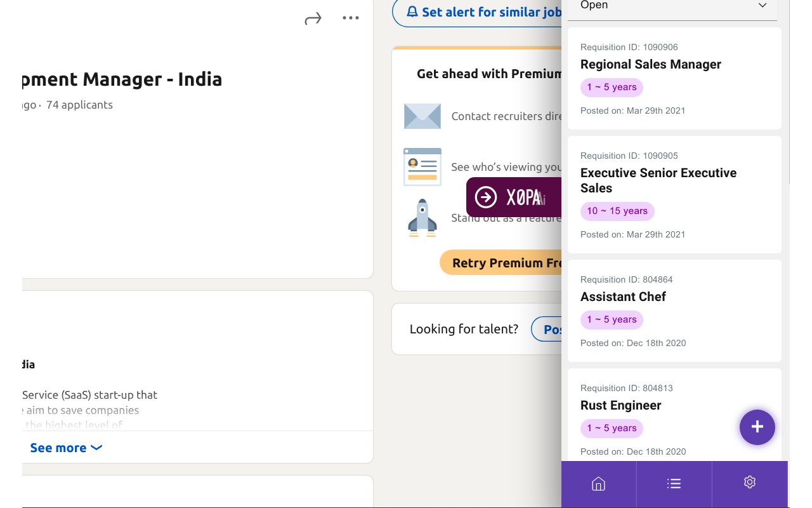Click the Contact recruiters text
This screenshot has height=508, width=812.
pyautogui.click(x=507, y=116)
